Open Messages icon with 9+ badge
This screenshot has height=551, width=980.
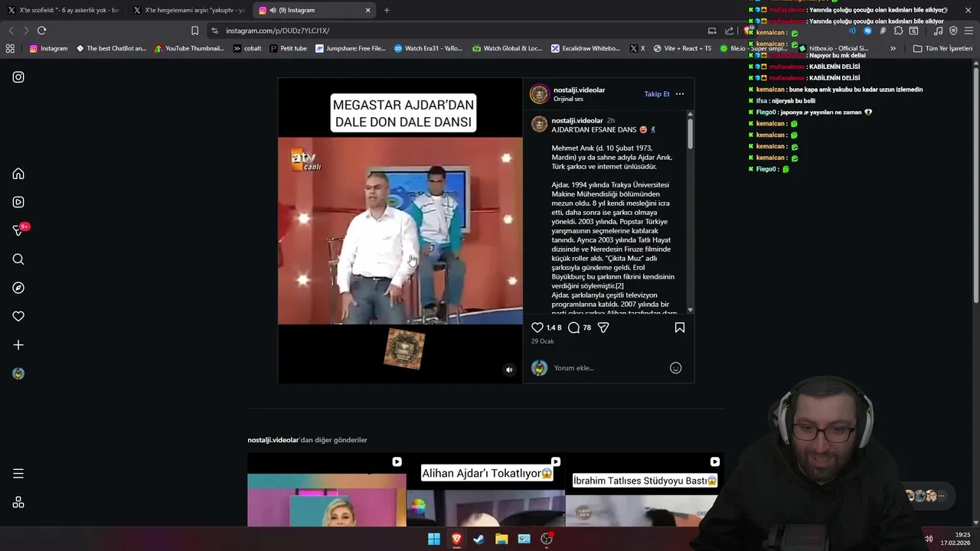20,230
